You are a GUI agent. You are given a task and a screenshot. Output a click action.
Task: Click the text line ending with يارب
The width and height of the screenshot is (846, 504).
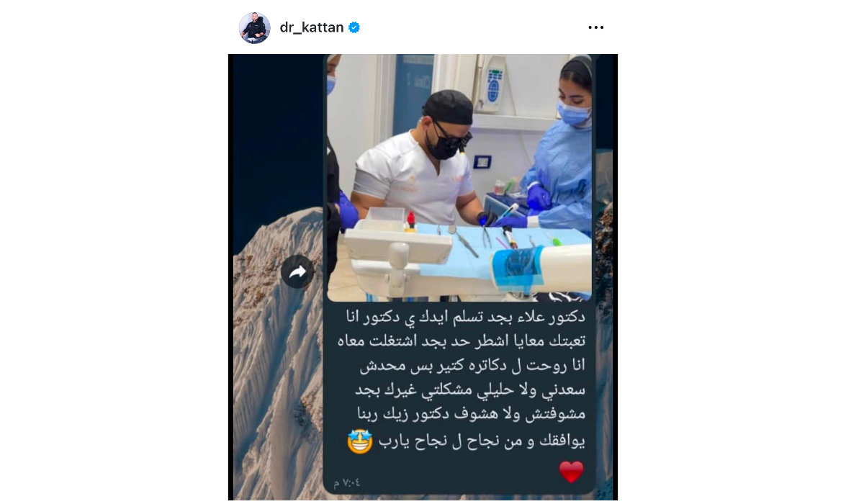click(481, 441)
